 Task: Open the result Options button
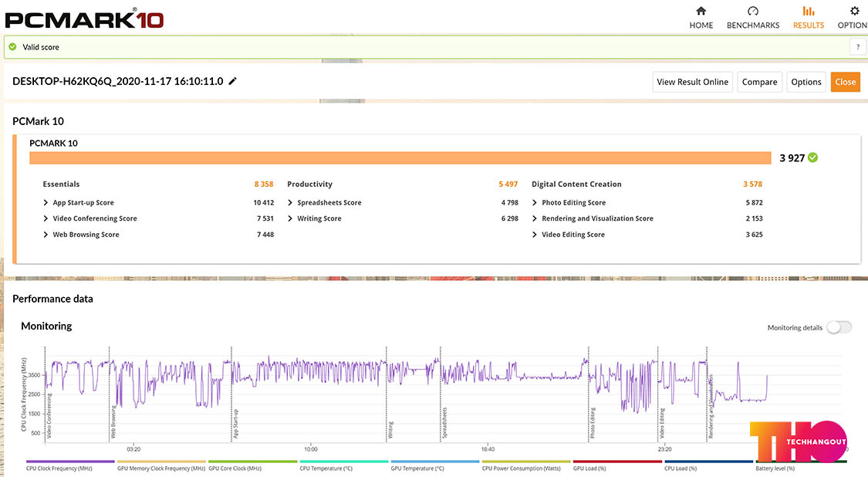[x=806, y=82]
